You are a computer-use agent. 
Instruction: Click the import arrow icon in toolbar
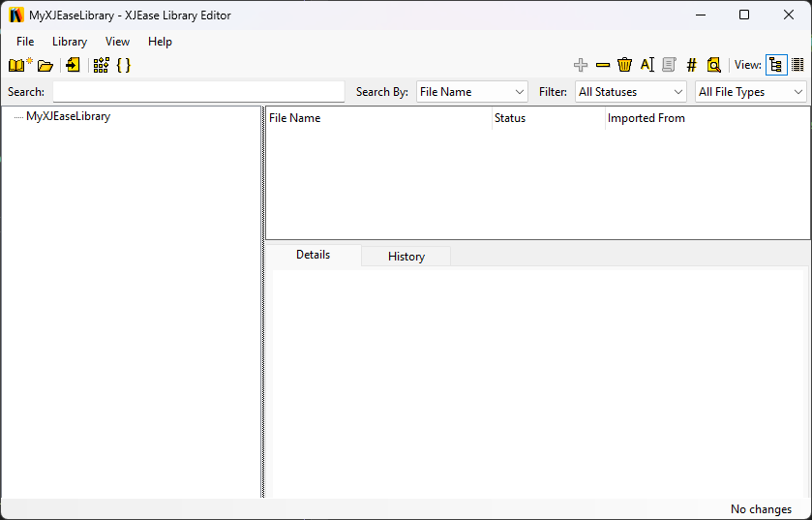74,65
